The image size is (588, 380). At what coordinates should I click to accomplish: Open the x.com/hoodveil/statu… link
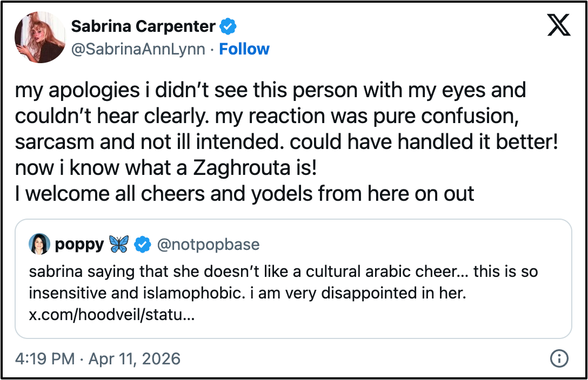pos(112,315)
